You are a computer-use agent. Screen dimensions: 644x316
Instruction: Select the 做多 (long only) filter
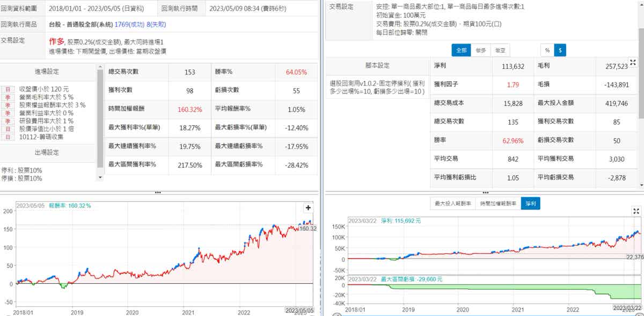point(480,50)
